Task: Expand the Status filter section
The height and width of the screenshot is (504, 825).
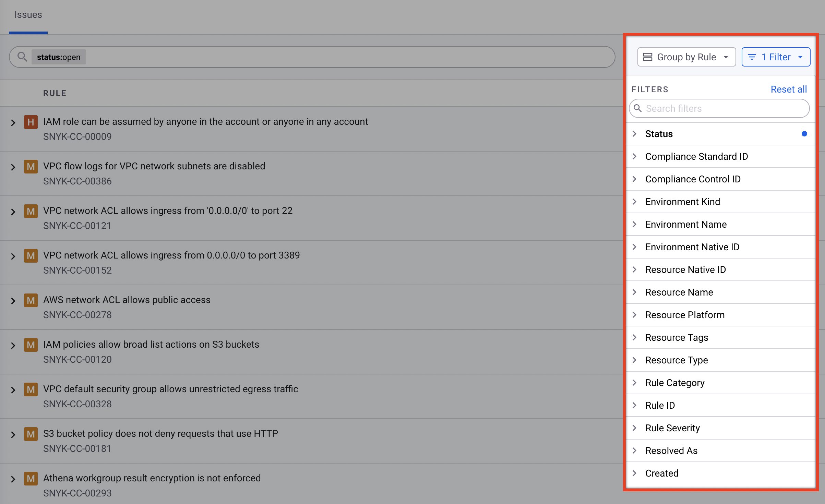Action: (x=659, y=134)
